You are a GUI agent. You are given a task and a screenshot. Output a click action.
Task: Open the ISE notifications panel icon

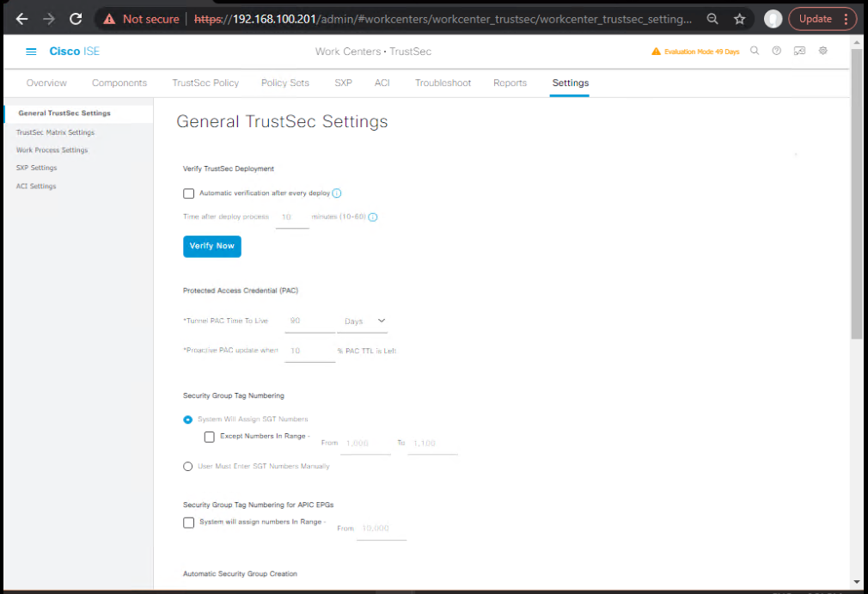[x=799, y=51]
